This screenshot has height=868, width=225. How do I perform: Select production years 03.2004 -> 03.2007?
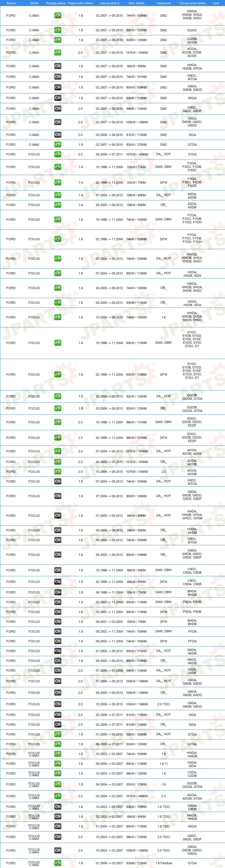pos(109,796)
